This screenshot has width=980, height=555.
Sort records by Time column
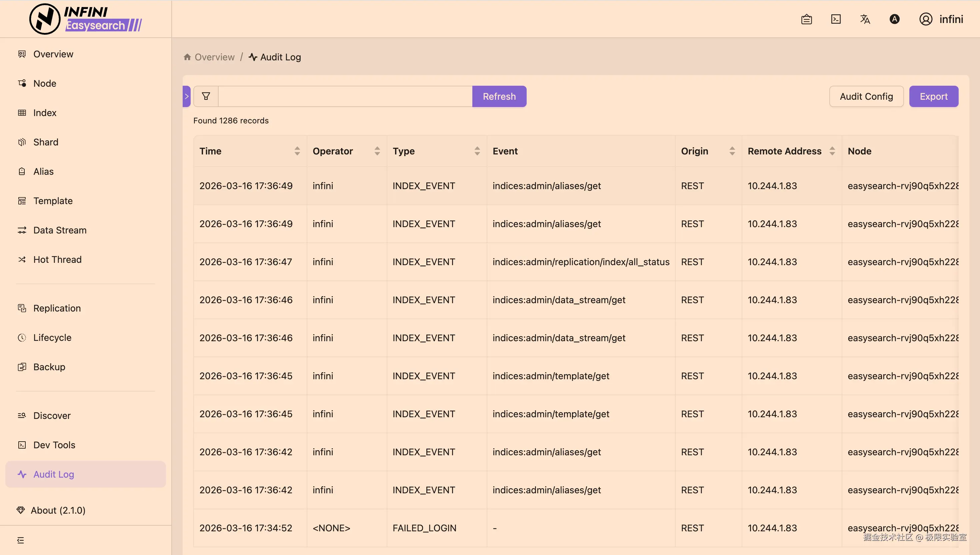[x=297, y=151]
